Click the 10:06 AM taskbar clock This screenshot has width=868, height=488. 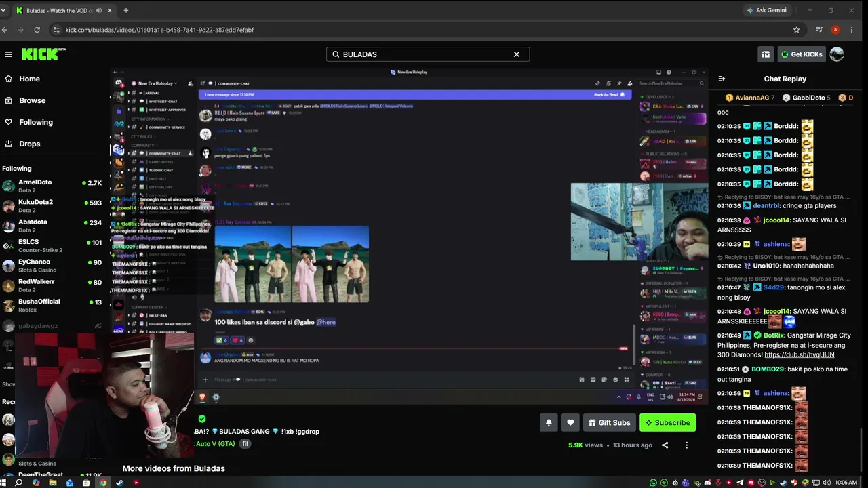846,483
